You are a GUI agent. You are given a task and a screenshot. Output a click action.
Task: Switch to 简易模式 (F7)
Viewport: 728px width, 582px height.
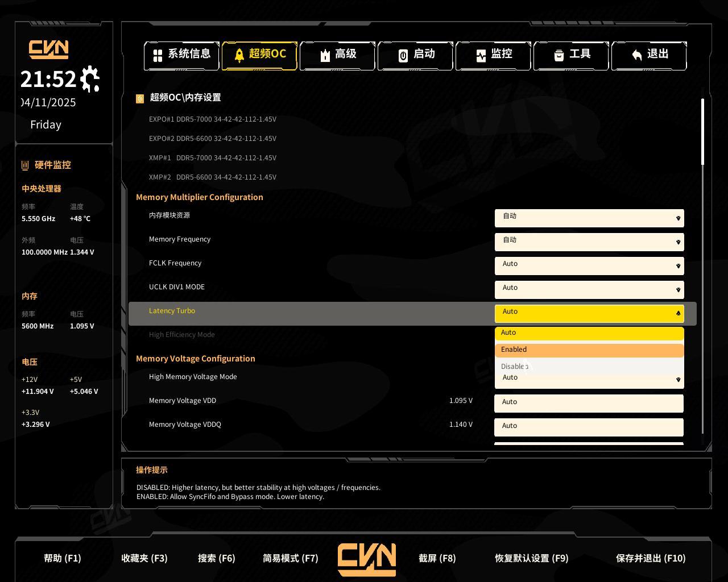tap(291, 558)
